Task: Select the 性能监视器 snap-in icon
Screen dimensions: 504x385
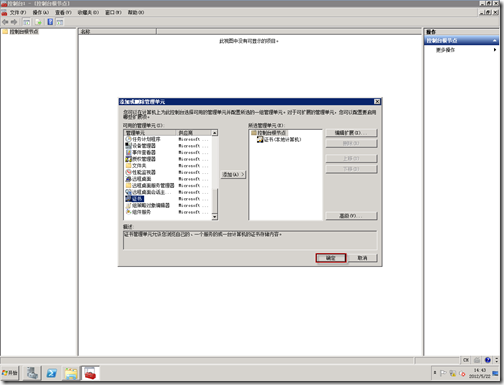Action: [128, 172]
